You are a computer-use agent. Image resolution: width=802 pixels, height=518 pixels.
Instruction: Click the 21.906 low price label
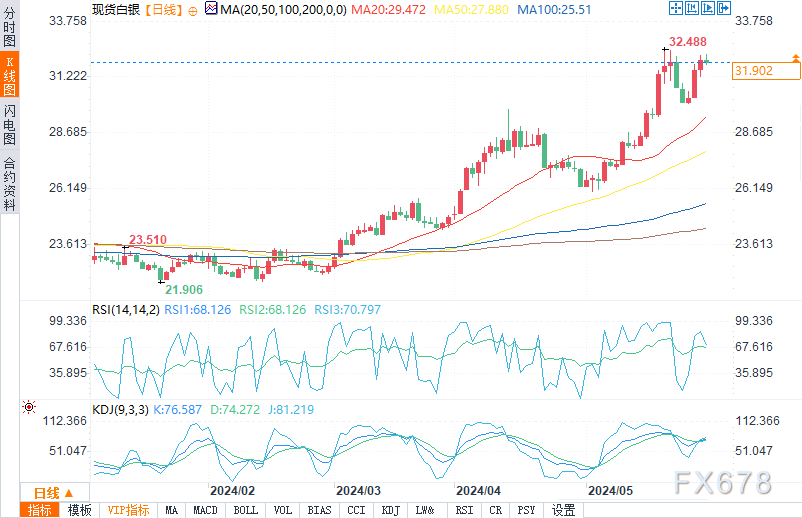(184, 290)
